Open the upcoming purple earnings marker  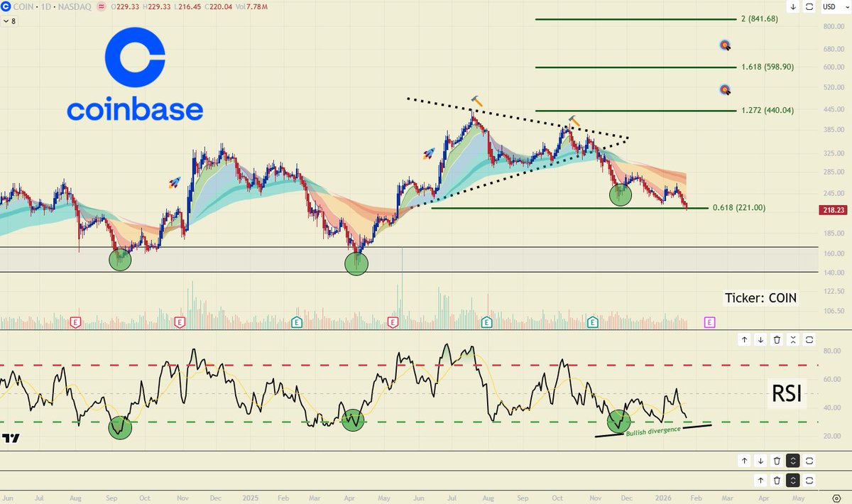point(709,322)
